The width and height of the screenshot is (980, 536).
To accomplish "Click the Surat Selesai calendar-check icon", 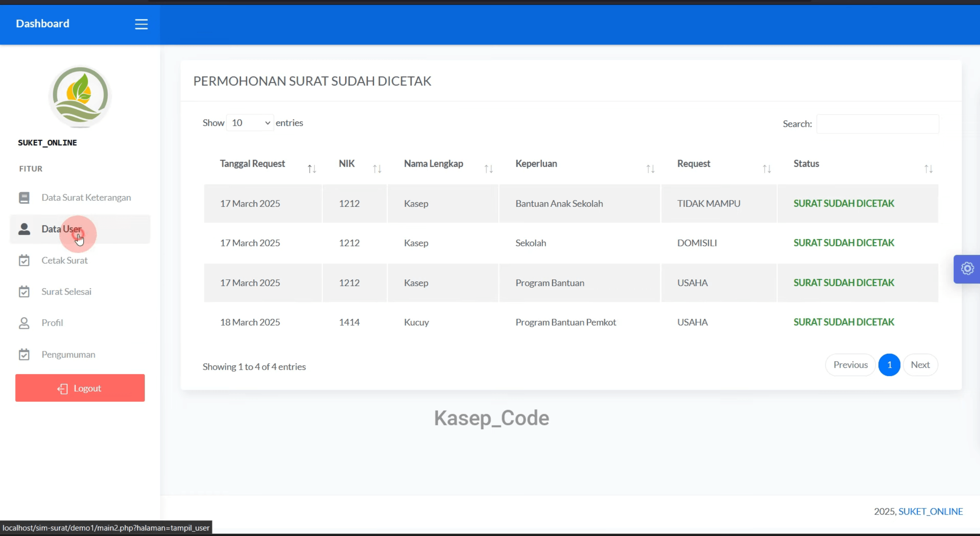I will coord(24,292).
